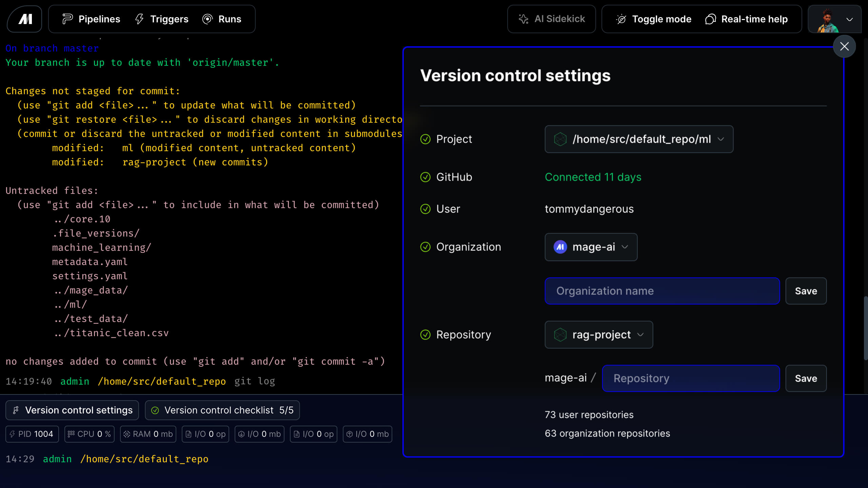Click the checklist green check icon
868x488 pixels.
[155, 410]
